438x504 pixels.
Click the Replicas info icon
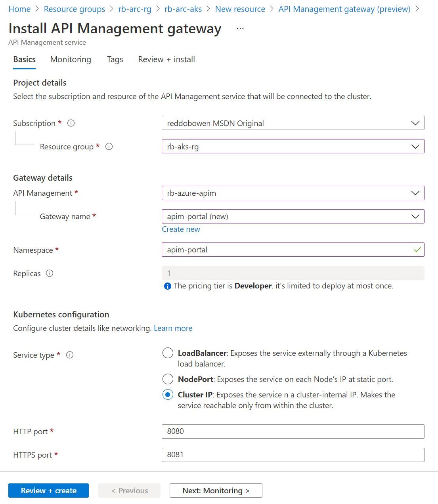pos(50,273)
